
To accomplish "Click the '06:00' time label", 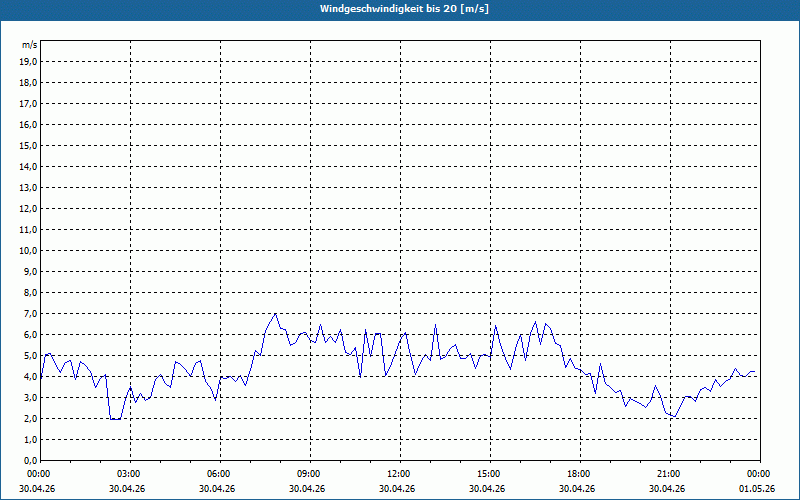I will [220, 474].
